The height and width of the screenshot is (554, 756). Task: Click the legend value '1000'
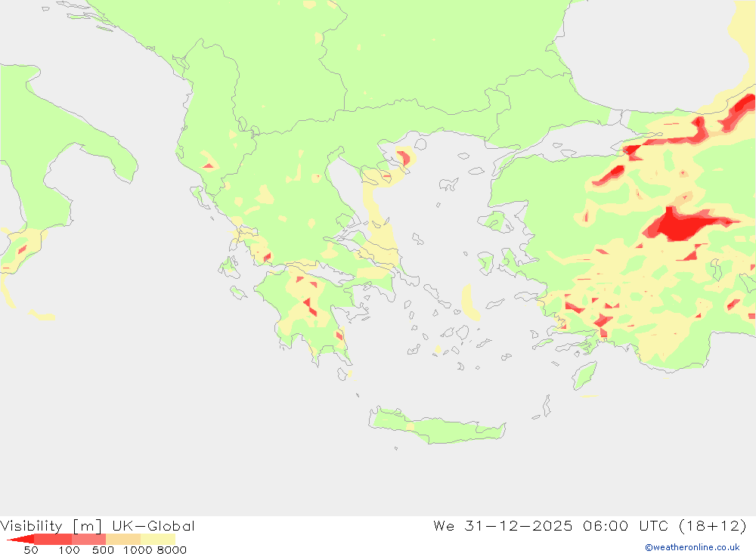point(138,550)
